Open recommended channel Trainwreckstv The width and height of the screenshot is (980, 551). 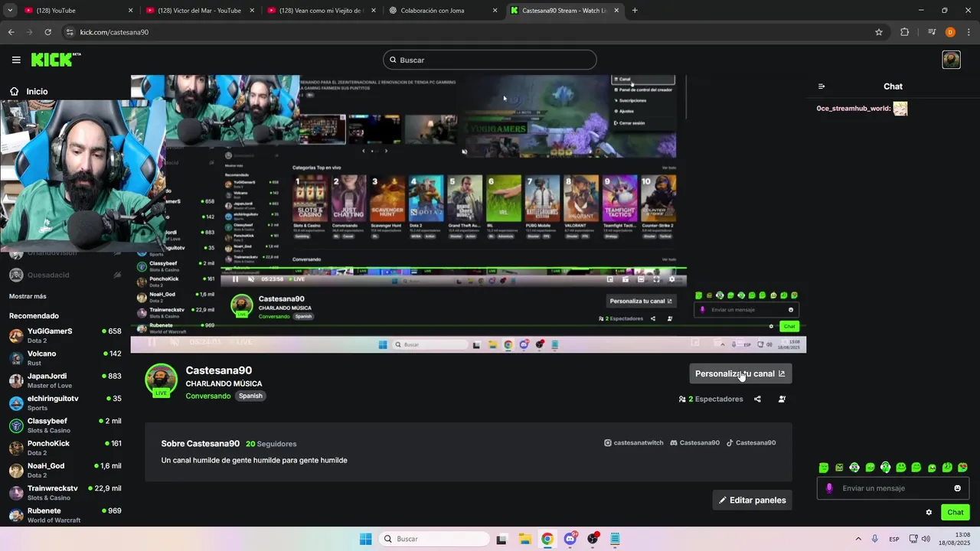point(65,492)
